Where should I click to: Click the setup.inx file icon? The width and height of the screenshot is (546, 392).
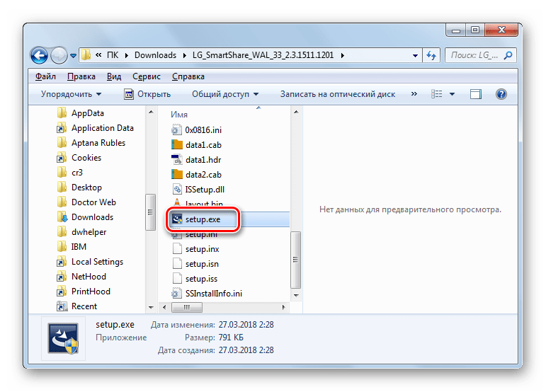(x=177, y=249)
